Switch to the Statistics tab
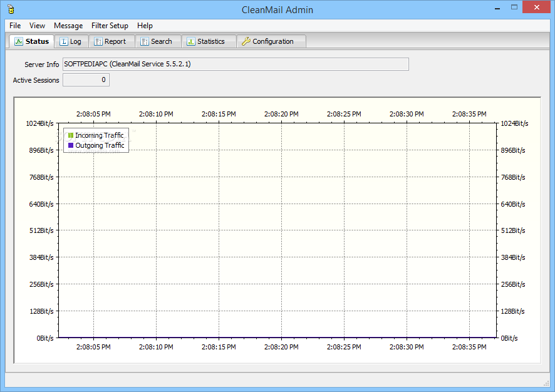The width and height of the screenshot is (555, 392). [x=209, y=41]
